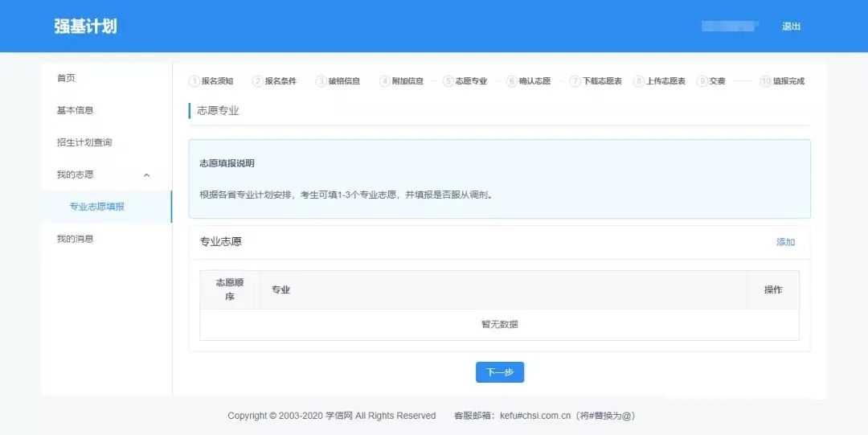The image size is (868, 435).
Task: Click step 10 填报完成 label
Action: click(788, 81)
